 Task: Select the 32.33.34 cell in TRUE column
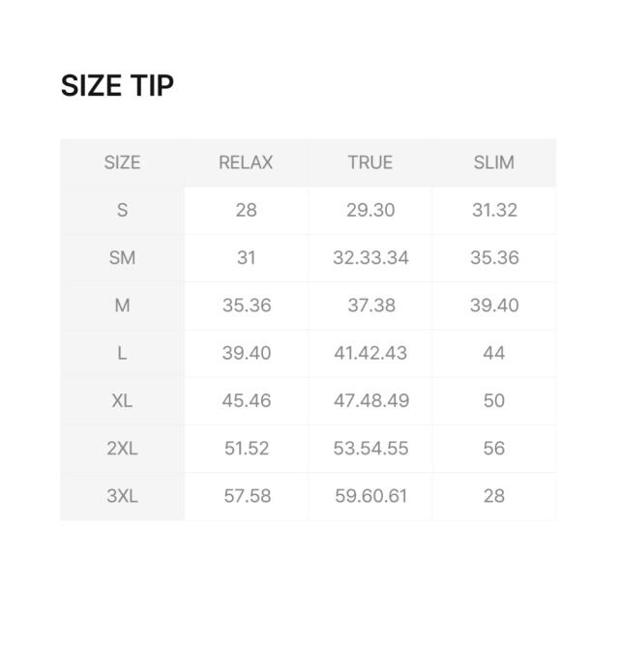tap(370, 257)
